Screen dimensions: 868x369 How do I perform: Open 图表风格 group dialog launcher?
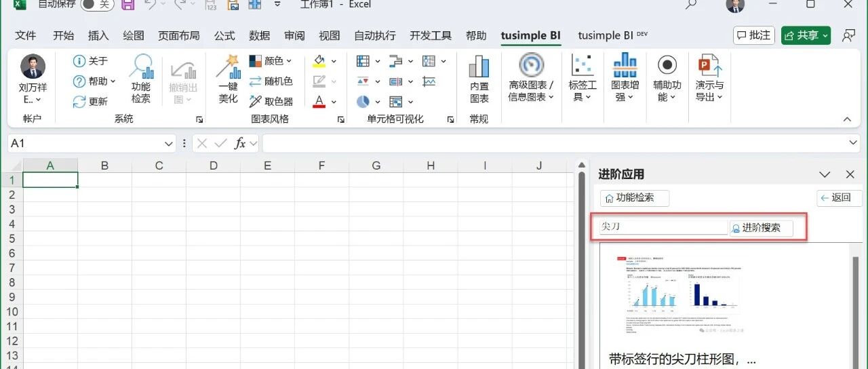340,120
